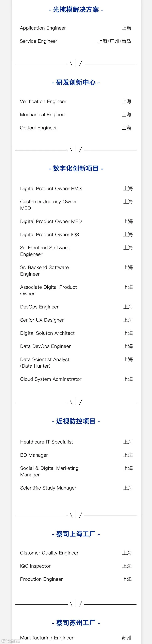Open the Sr. Frontend Software Engineer listing

[x=45, y=251]
